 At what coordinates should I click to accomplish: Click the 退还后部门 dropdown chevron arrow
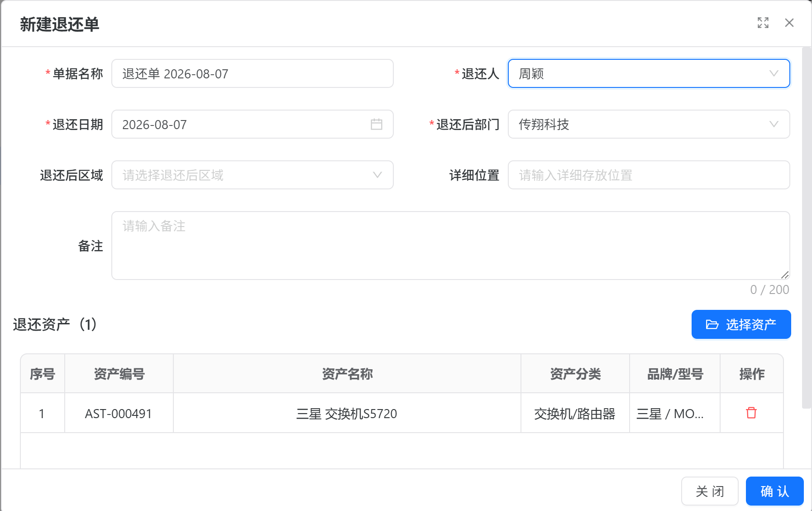774,124
